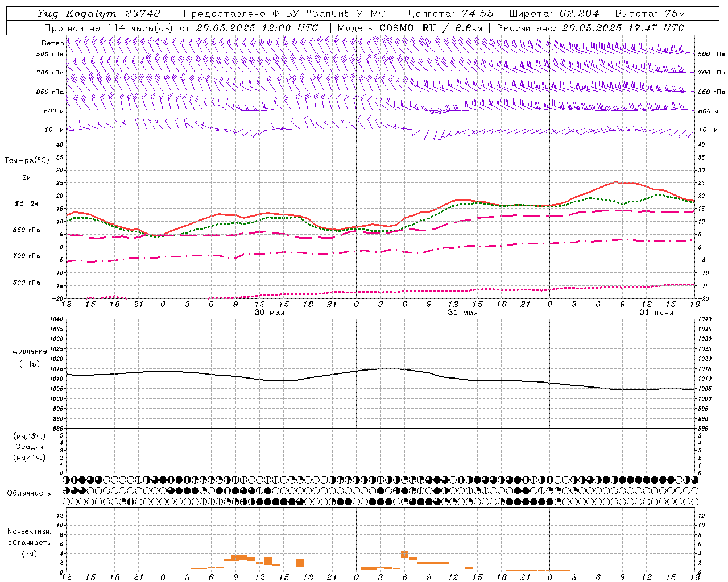Click the (мм/1ч.) precipitation unit label
The width and height of the screenshot is (728, 582).
[x=30, y=458]
